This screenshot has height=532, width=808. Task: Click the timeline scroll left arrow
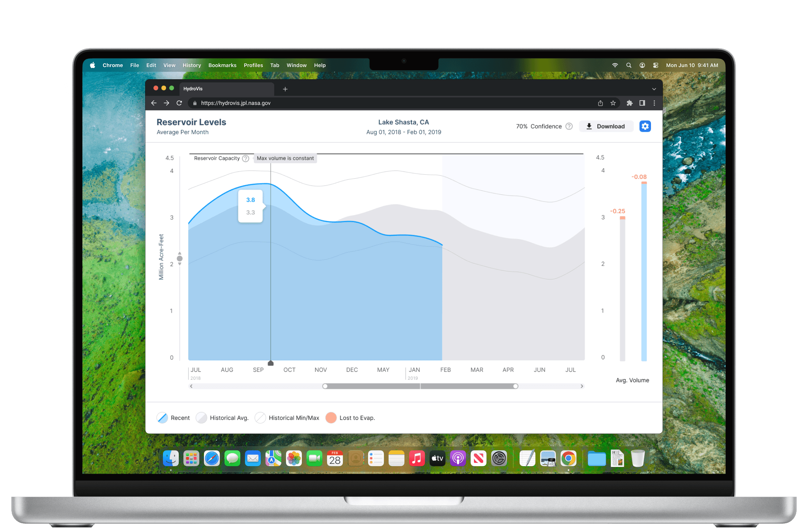coord(191,386)
